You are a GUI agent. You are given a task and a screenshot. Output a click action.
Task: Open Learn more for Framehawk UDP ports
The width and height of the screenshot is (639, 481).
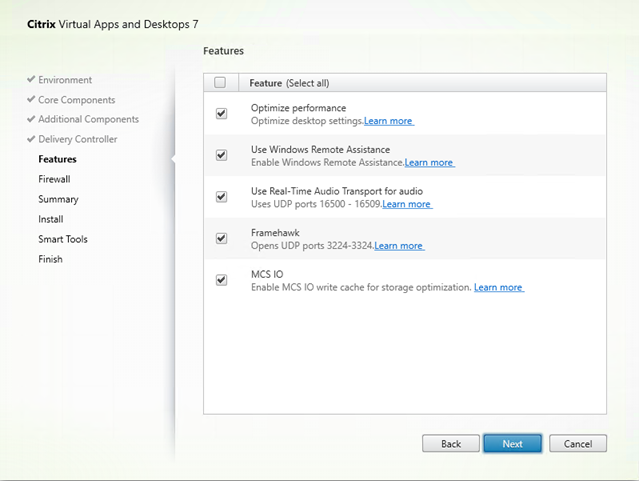tap(399, 246)
